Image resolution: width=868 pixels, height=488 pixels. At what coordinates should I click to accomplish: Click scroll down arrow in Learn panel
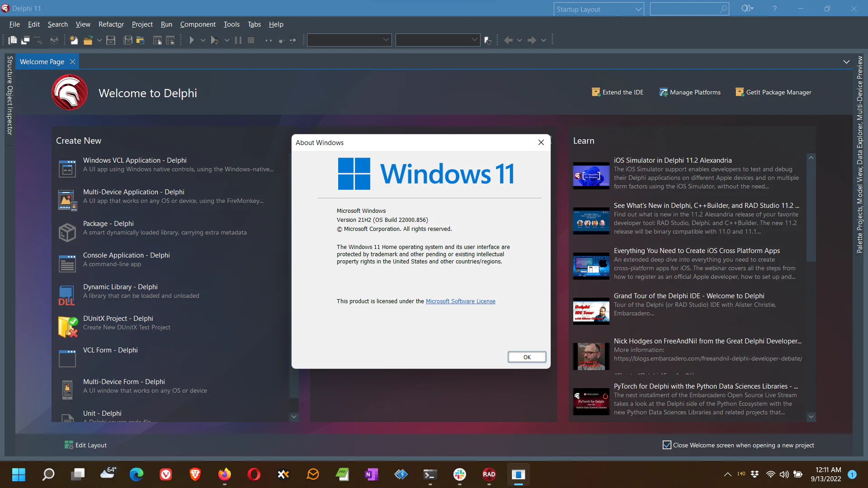[x=811, y=417]
